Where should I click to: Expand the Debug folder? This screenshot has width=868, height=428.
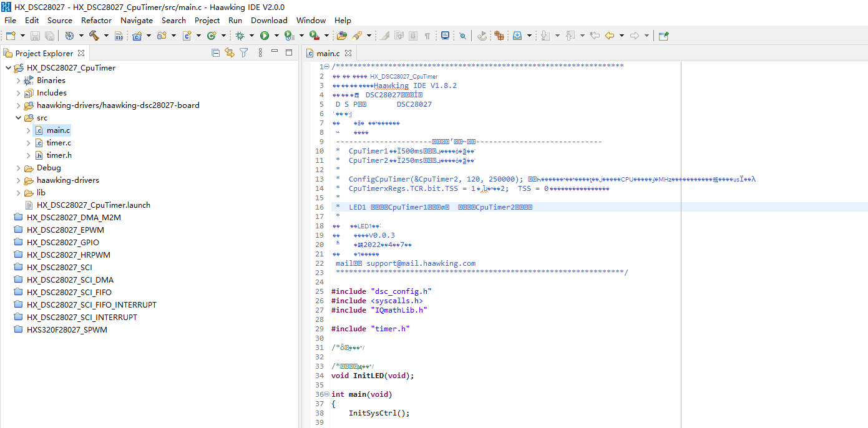pos(18,167)
